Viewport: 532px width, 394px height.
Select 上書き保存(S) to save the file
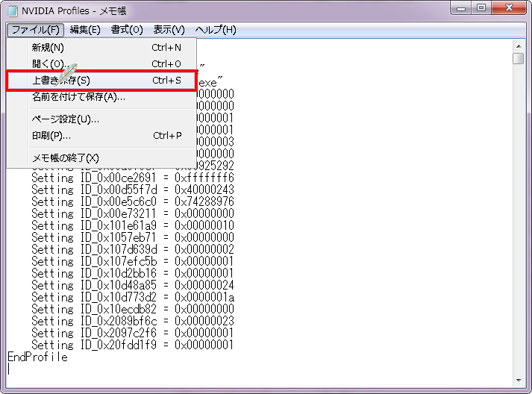101,81
